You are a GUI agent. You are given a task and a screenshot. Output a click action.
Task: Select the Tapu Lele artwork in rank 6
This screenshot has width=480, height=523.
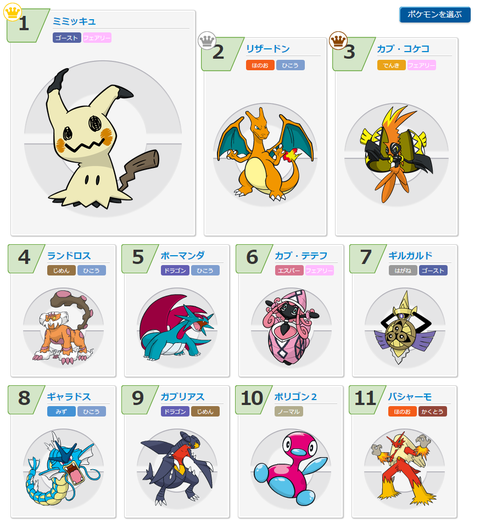[291, 327]
